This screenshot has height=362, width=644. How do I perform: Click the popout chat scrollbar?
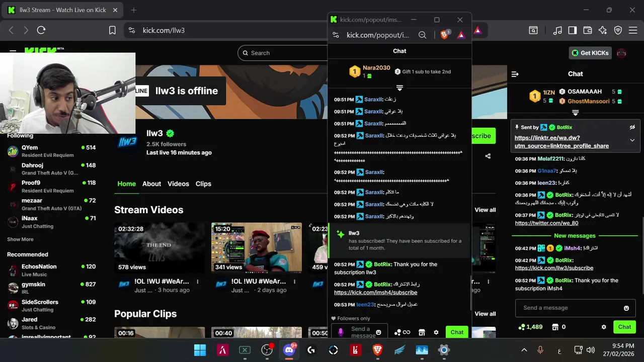click(x=470, y=292)
